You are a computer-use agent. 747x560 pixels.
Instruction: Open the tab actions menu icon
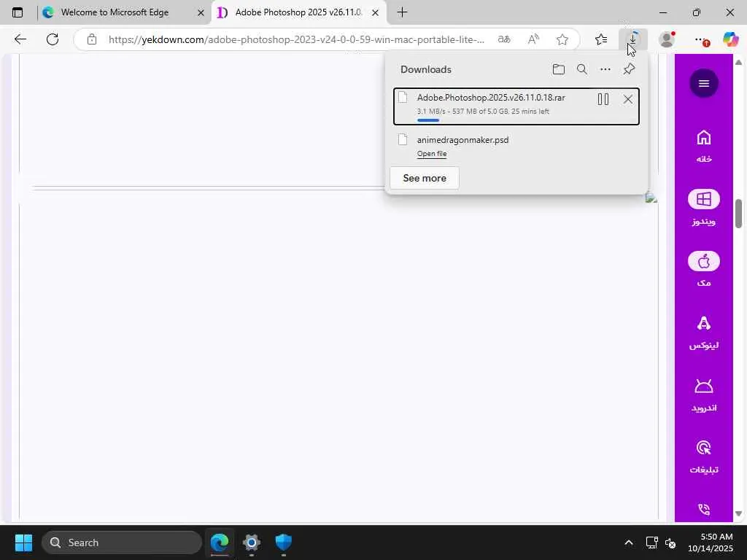pyautogui.click(x=18, y=12)
